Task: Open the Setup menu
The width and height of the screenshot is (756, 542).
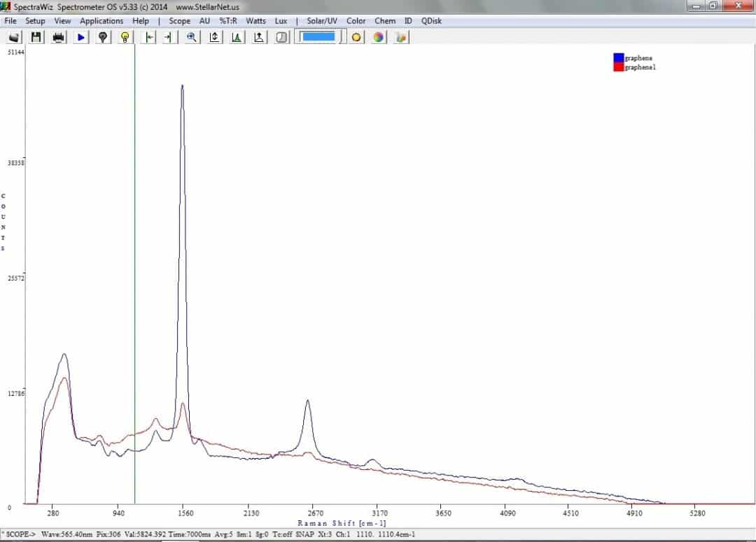Action: coord(35,21)
